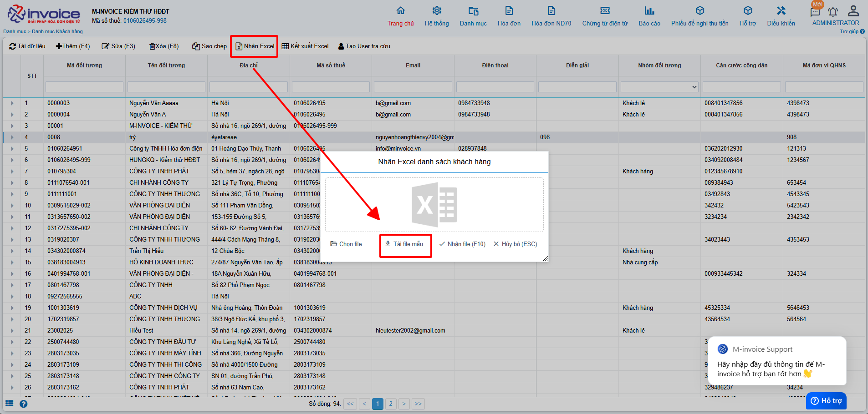
Task: Open the Báo cáo chart icon
Action: click(x=649, y=11)
